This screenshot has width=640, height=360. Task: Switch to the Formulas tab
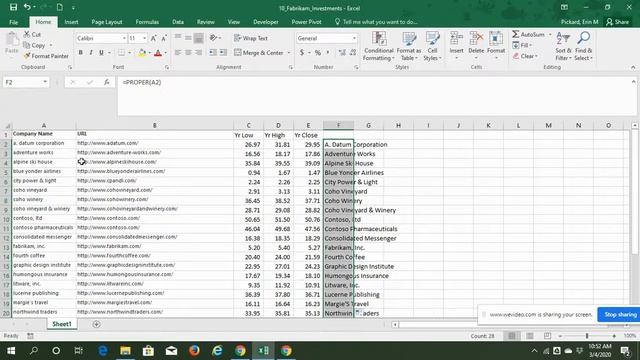click(147, 22)
